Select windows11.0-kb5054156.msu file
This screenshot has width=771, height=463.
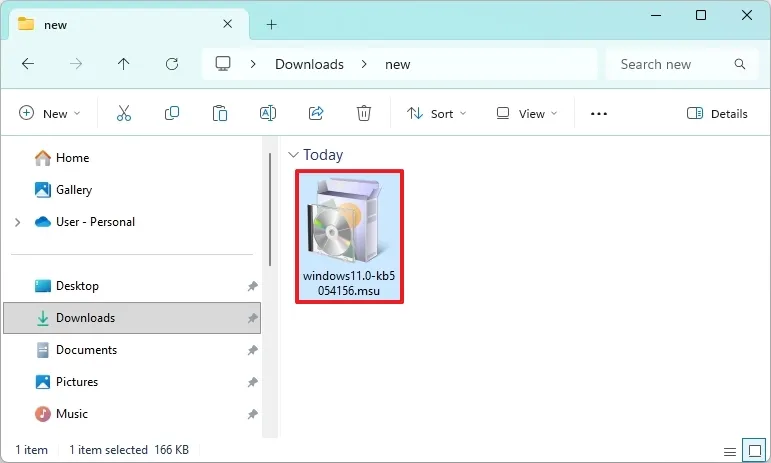click(x=349, y=236)
